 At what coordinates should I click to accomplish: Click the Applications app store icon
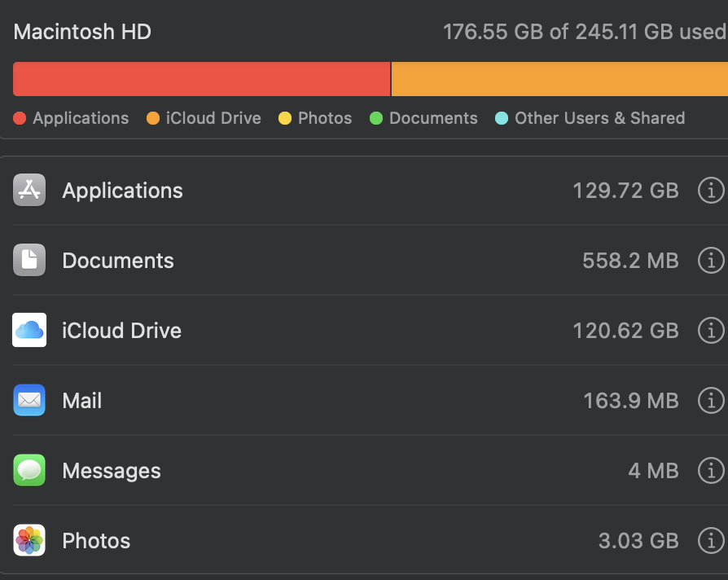point(29,191)
